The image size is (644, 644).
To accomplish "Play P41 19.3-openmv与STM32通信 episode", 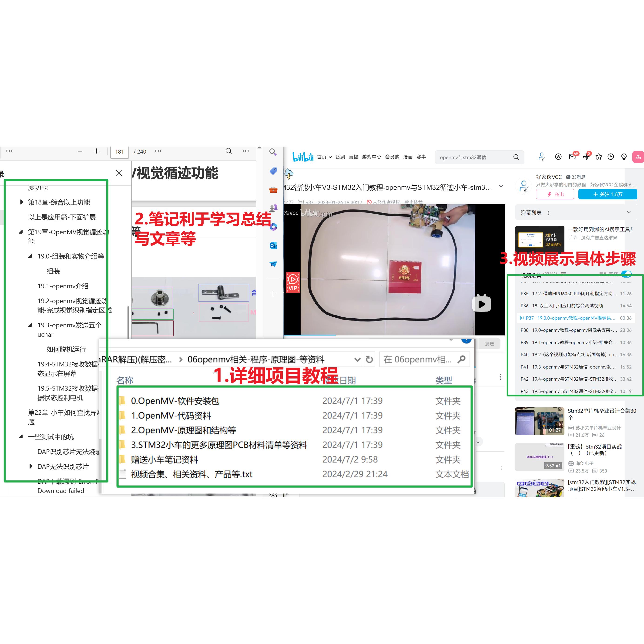I will pyautogui.click(x=576, y=367).
